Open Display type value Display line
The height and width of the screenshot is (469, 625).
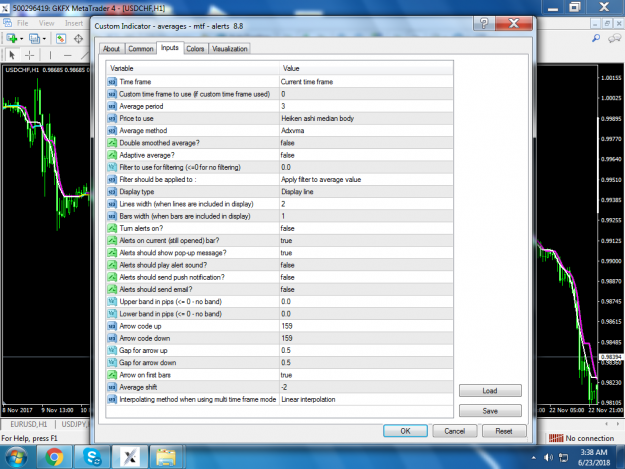[366, 192]
